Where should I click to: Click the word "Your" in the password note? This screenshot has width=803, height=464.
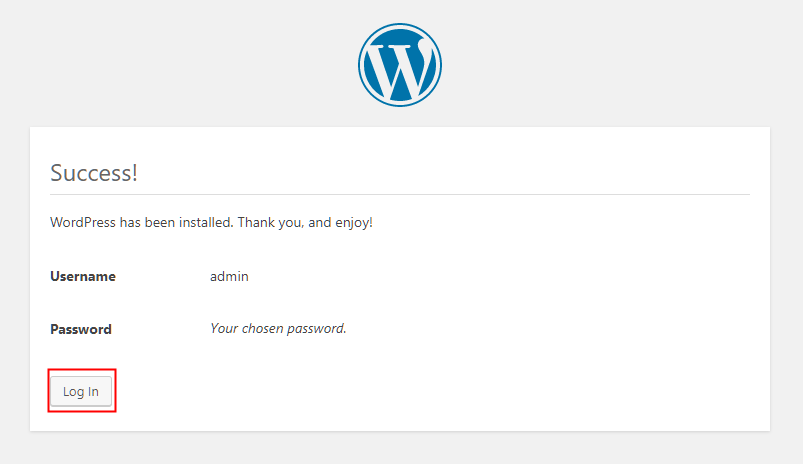tap(224, 328)
